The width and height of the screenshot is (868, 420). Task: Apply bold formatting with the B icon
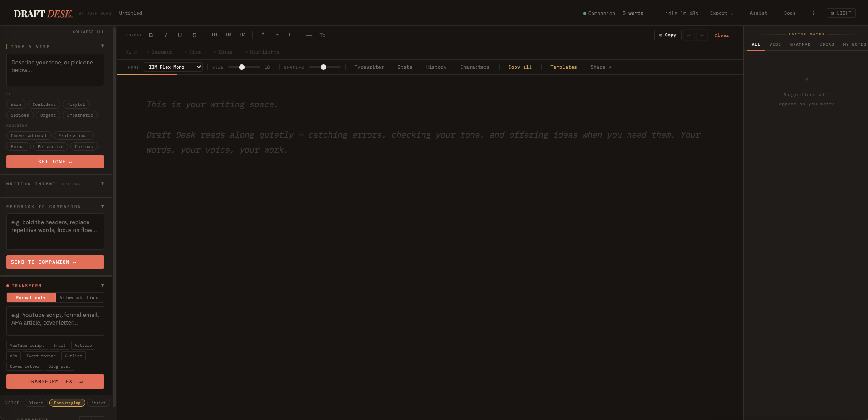click(151, 35)
